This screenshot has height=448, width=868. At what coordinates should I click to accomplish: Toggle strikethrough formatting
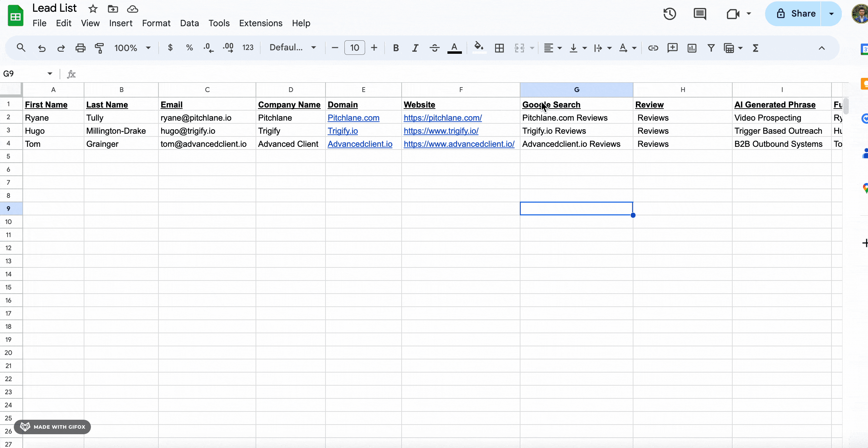point(435,48)
